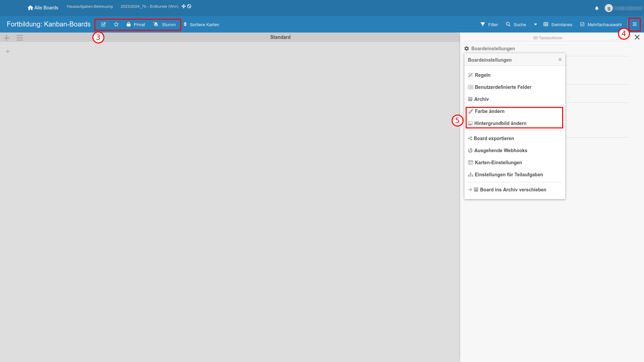Toggle Stumm mute notifications
Screen dimensions: 644x362
(164, 24)
